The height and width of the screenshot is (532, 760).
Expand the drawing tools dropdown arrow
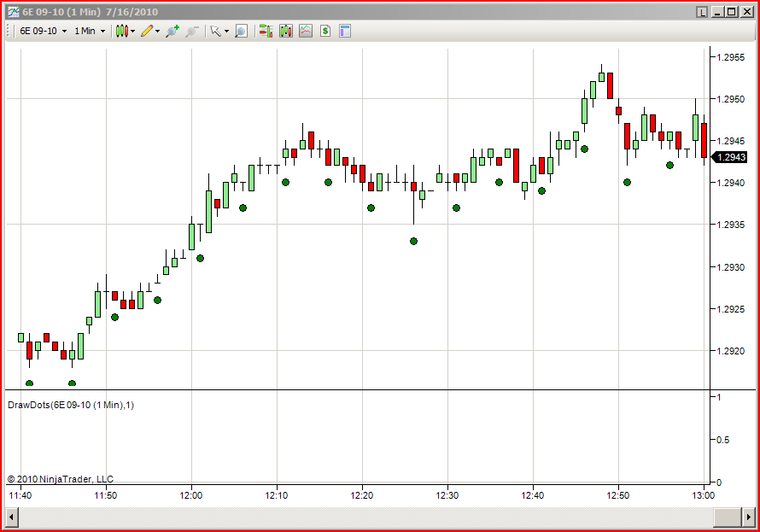coord(157,32)
